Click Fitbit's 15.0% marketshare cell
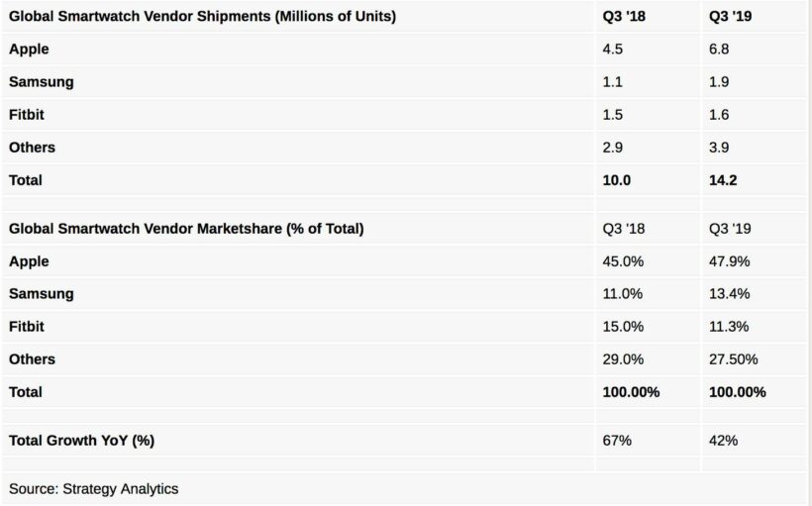 622,327
